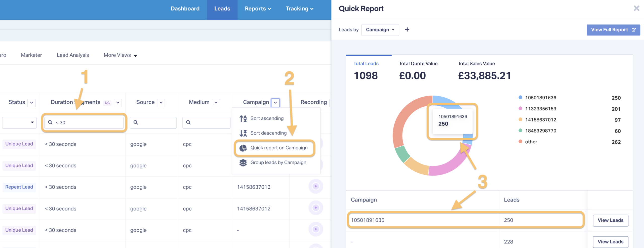Open the Leads by Campaign dropdown
The height and width of the screenshot is (248, 644).
[380, 30]
